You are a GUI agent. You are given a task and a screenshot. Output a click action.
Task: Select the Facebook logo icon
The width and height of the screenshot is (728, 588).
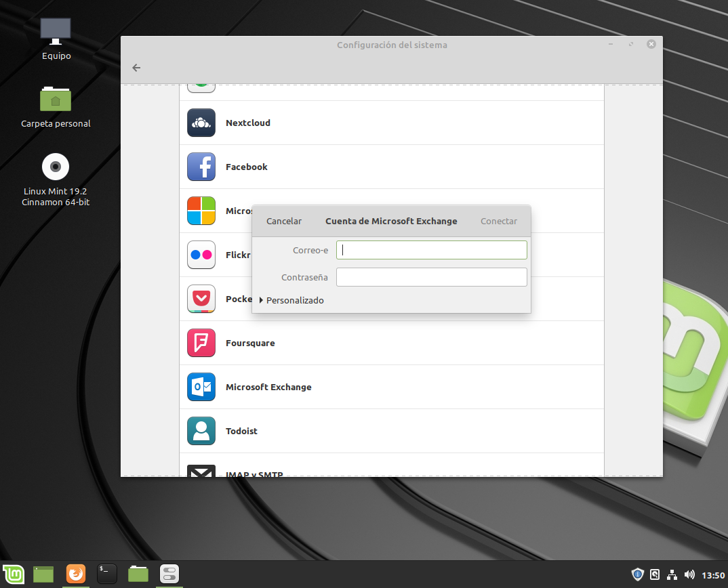(201, 167)
